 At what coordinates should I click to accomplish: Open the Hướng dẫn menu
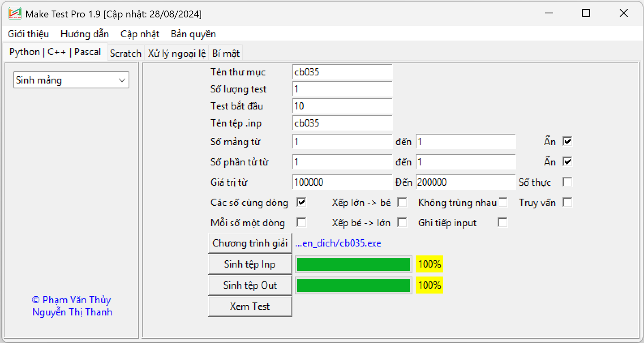click(85, 34)
